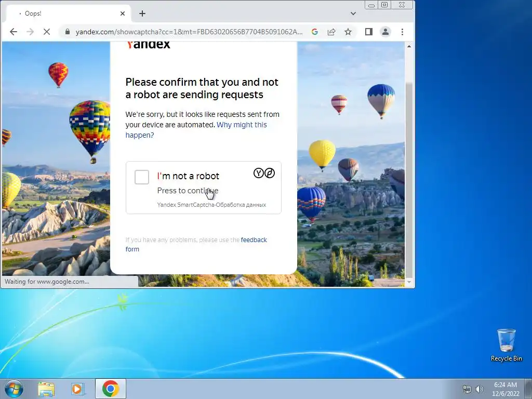The width and height of the screenshot is (532, 399).
Task: Stop loading the page
Action: [x=47, y=32]
